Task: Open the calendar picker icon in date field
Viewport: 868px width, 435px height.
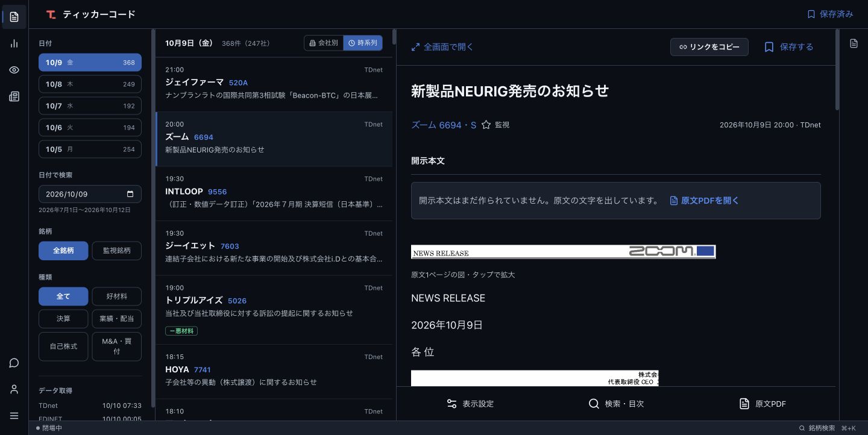Action: click(130, 194)
